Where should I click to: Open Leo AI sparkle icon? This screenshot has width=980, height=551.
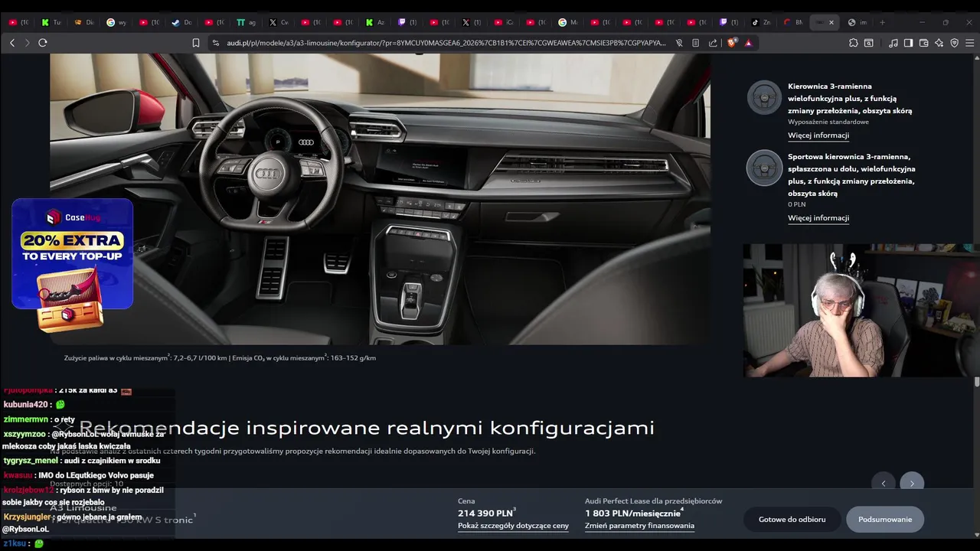click(939, 43)
